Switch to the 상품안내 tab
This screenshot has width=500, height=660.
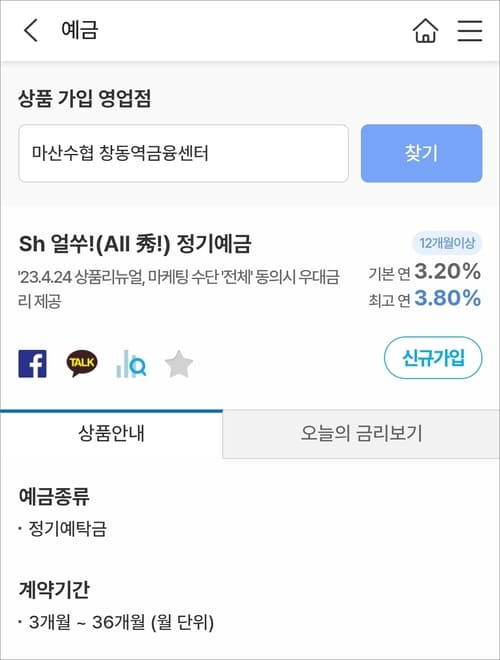click(112, 434)
